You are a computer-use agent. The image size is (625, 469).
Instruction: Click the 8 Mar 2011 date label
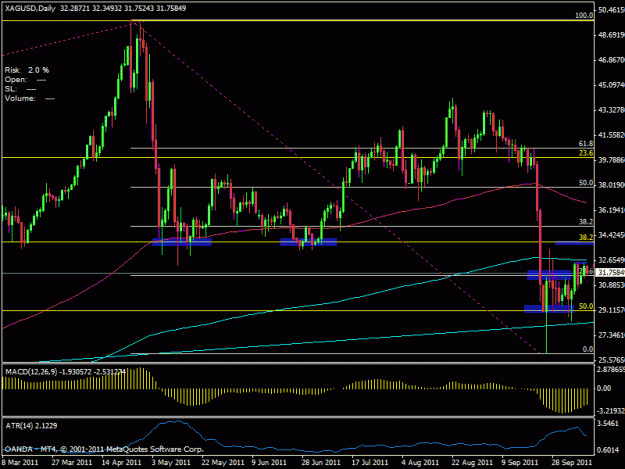click(20, 463)
